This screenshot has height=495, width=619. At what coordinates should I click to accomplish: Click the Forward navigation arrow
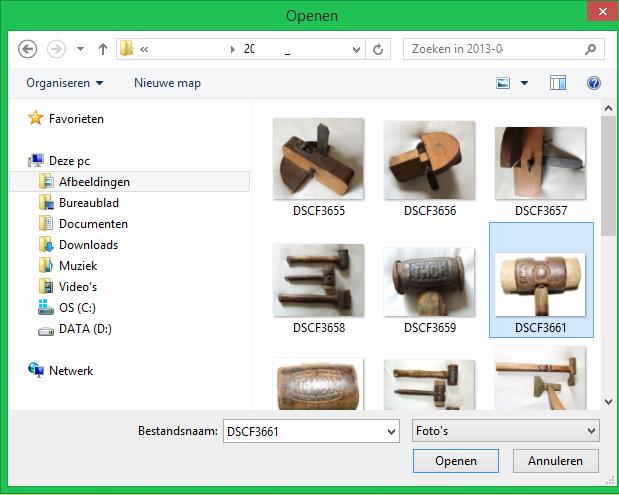pos(56,49)
